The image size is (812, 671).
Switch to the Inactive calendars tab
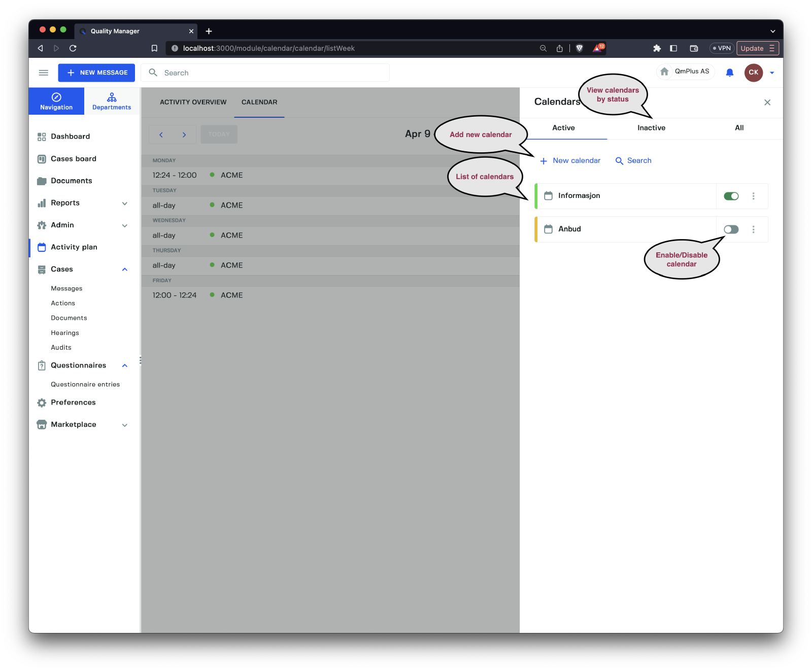tap(651, 128)
